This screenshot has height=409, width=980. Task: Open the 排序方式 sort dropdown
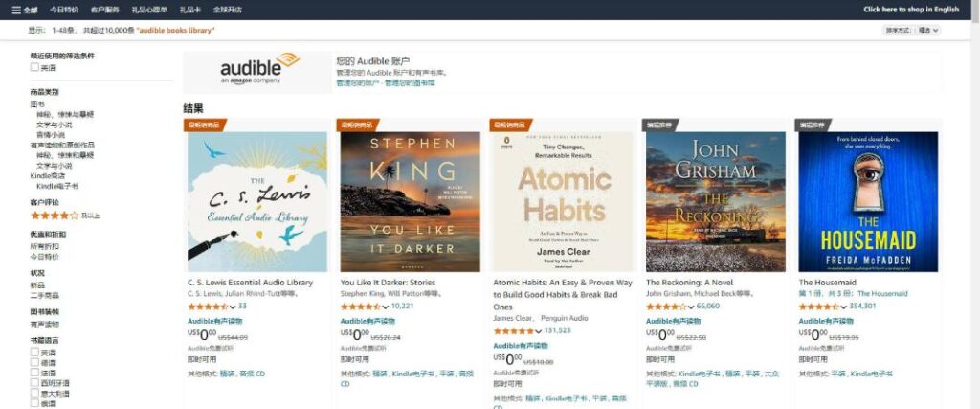coord(912,31)
